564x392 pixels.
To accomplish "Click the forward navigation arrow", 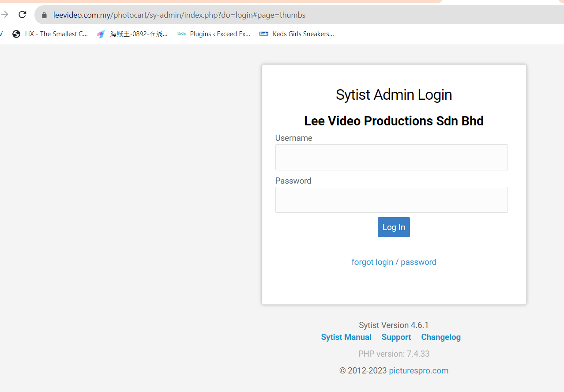I will point(5,15).
